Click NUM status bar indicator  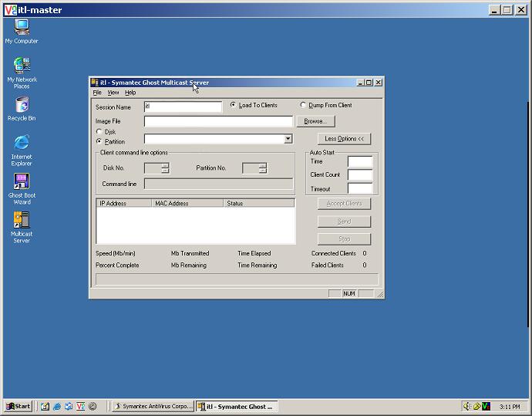pos(348,293)
